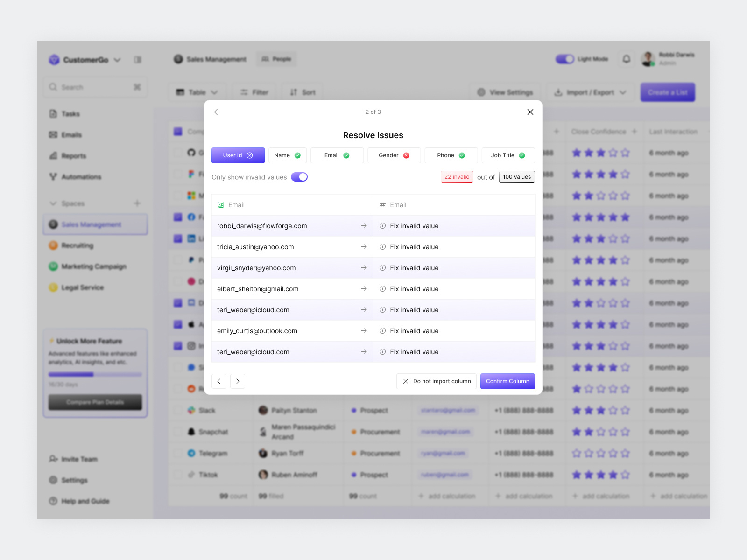Click the Invite Team icon
This screenshot has height=560, width=747.
53,459
